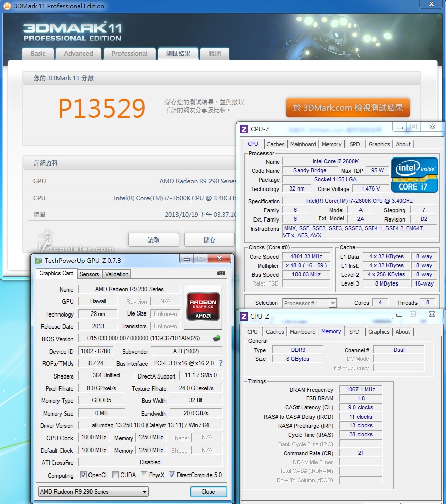Screen dimensions: 446x504
Task: Click the Multiplier value x 48.0 ( 16 - 59 )
Action: [x=306, y=266]
